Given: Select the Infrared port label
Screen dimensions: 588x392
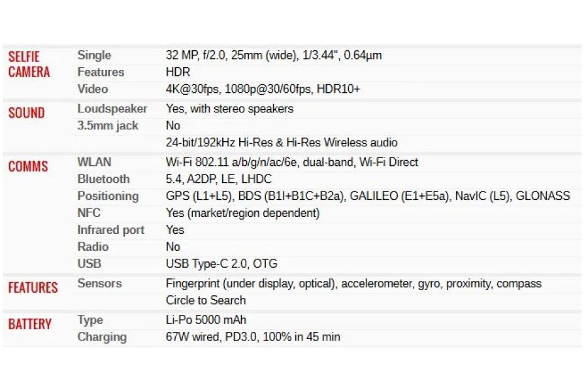Looking at the screenshot, I should click(110, 229).
